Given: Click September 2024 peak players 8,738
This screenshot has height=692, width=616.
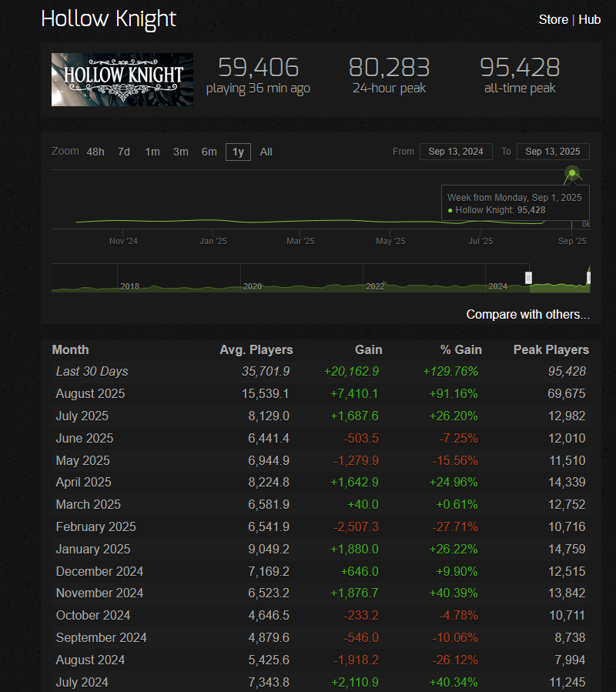Looking at the screenshot, I should tap(570, 637).
